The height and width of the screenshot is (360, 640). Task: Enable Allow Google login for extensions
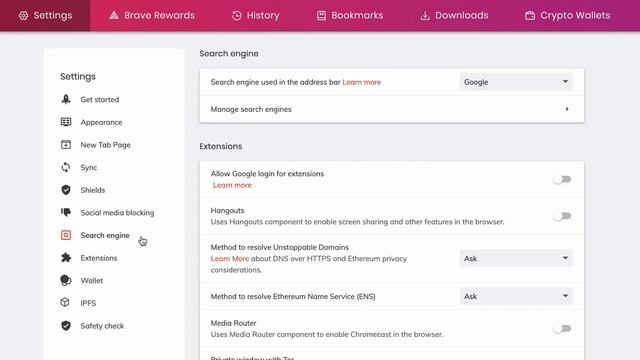(562, 179)
